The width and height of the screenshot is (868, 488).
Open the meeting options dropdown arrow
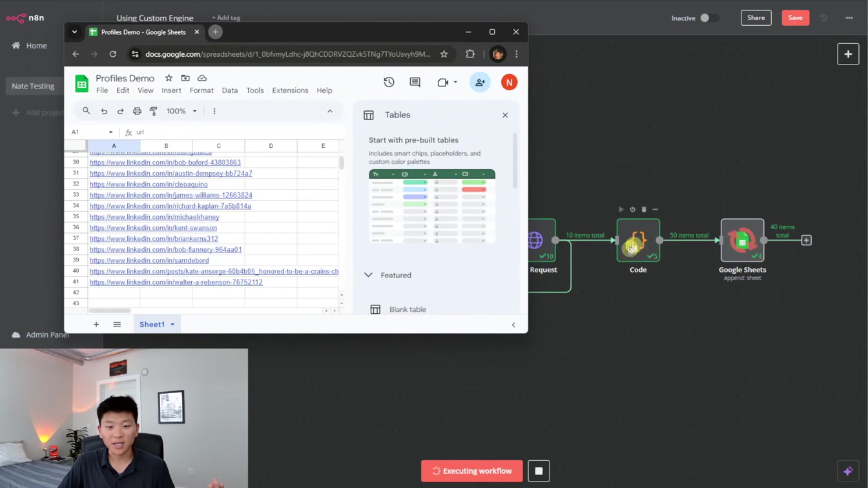(455, 82)
